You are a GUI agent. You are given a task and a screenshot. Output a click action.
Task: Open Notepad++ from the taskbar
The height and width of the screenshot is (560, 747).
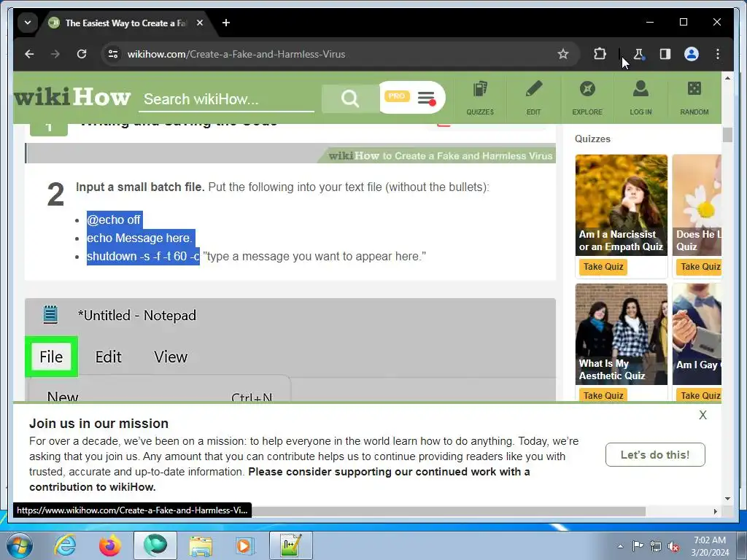tap(290, 545)
